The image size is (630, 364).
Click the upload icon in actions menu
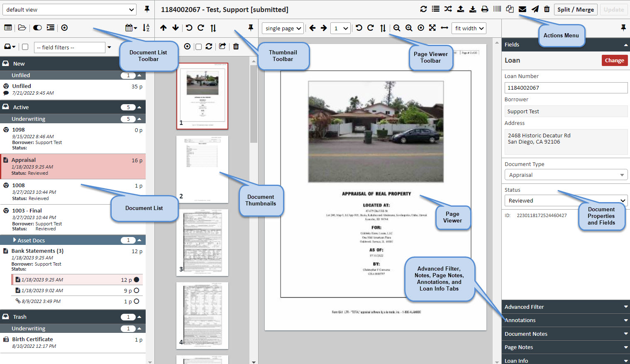coord(461,9)
